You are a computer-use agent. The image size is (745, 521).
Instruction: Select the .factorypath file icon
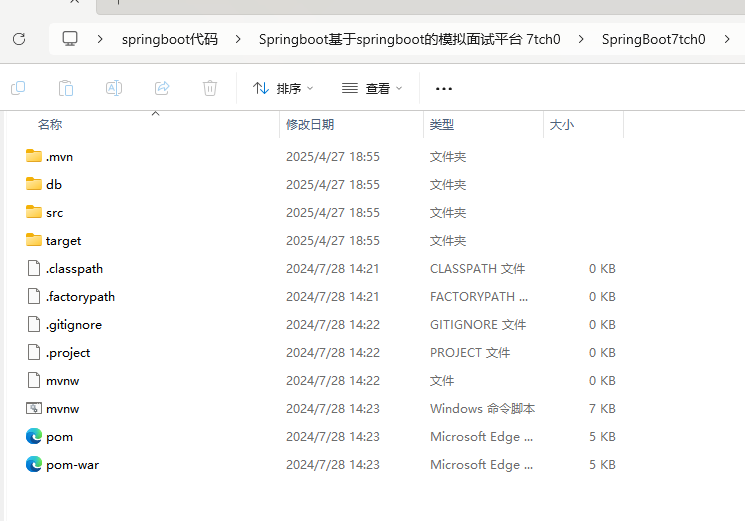click(34, 296)
